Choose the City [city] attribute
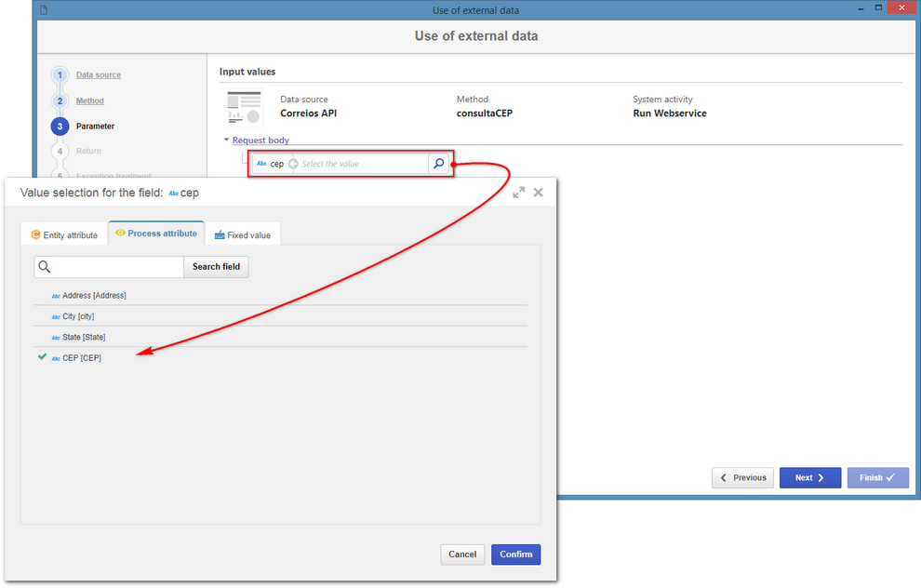The width and height of the screenshot is (921, 588). [281, 316]
